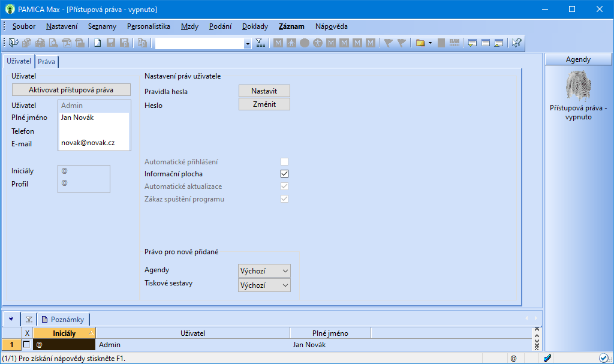Open the Podání menu
The image size is (614, 364).
tap(221, 26)
